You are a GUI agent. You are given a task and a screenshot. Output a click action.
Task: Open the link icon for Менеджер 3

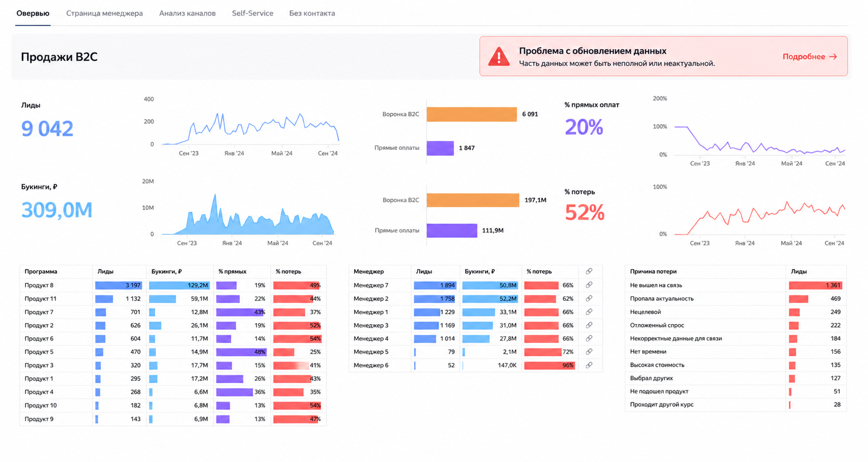(x=589, y=325)
